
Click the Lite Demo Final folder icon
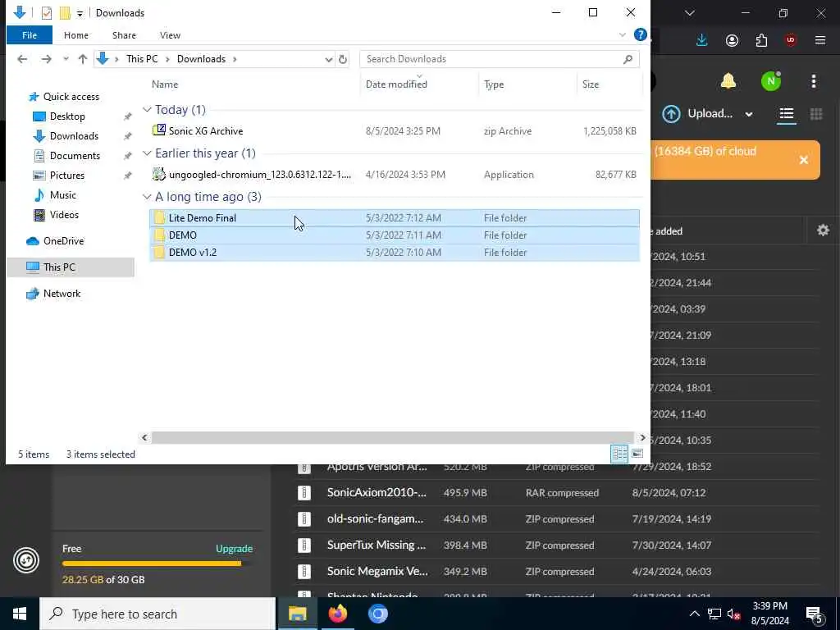point(160,217)
